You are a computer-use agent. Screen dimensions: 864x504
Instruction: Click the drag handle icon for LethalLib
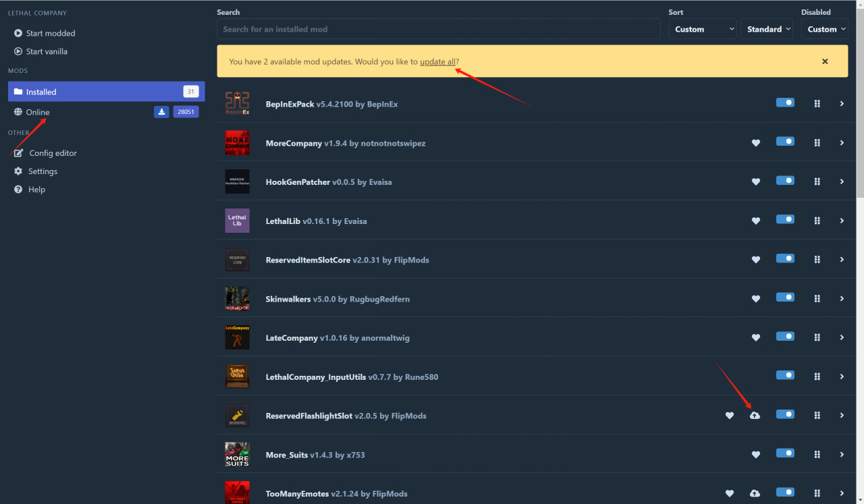pyautogui.click(x=817, y=221)
